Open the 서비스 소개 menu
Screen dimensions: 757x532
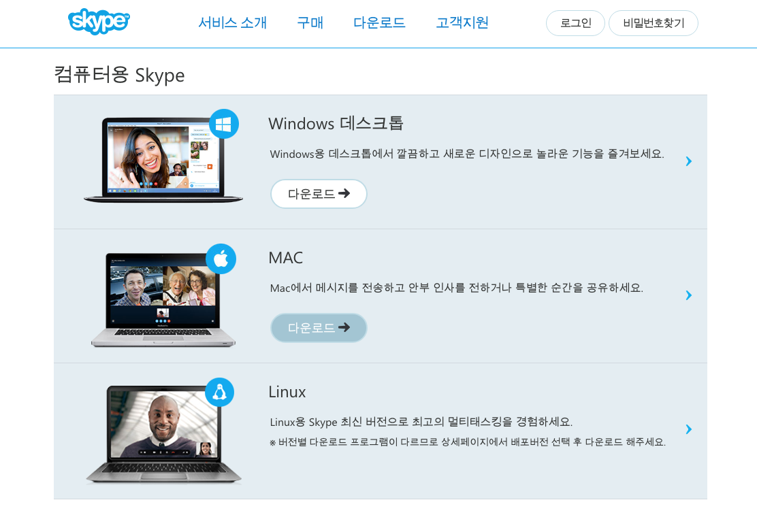tap(232, 22)
